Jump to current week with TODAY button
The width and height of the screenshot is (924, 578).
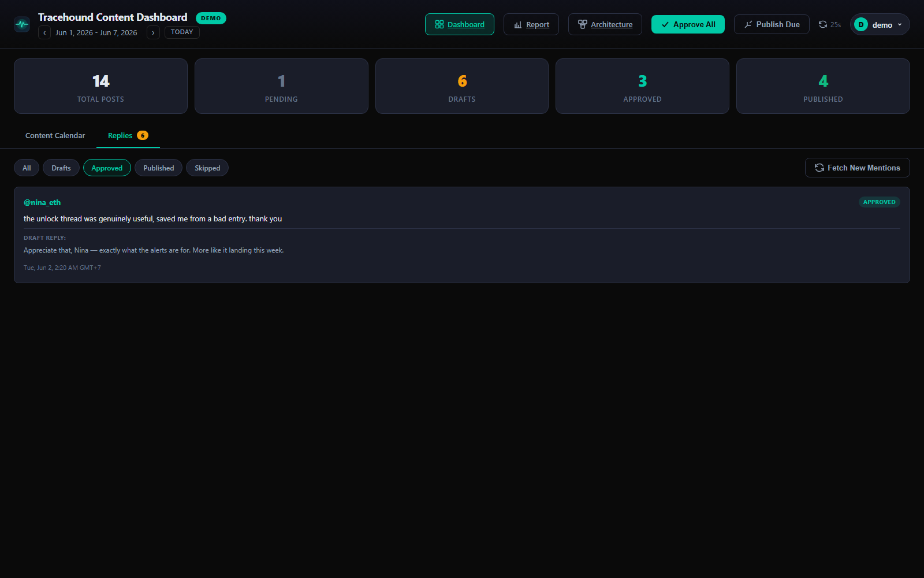pyautogui.click(x=182, y=32)
